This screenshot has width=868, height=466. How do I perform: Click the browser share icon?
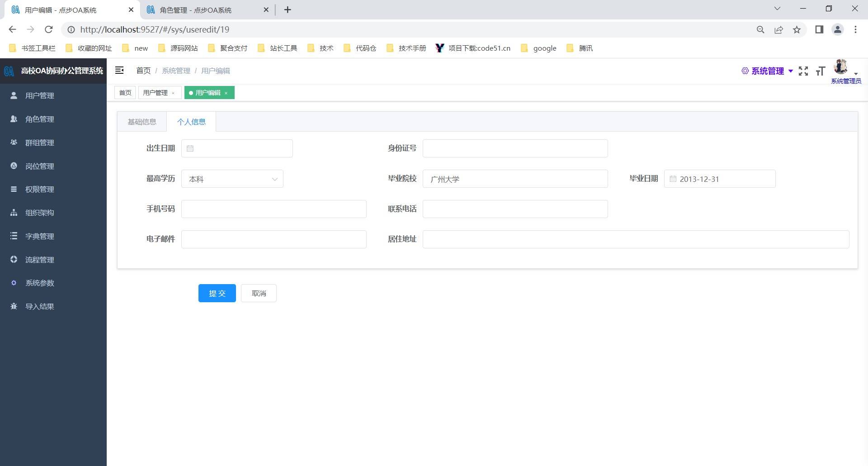tap(778, 29)
